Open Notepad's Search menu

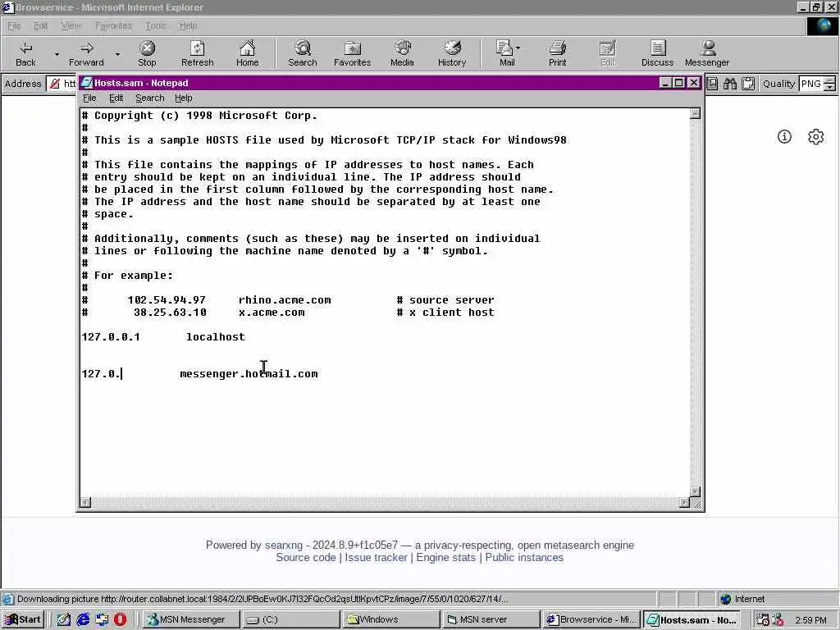pyautogui.click(x=149, y=98)
